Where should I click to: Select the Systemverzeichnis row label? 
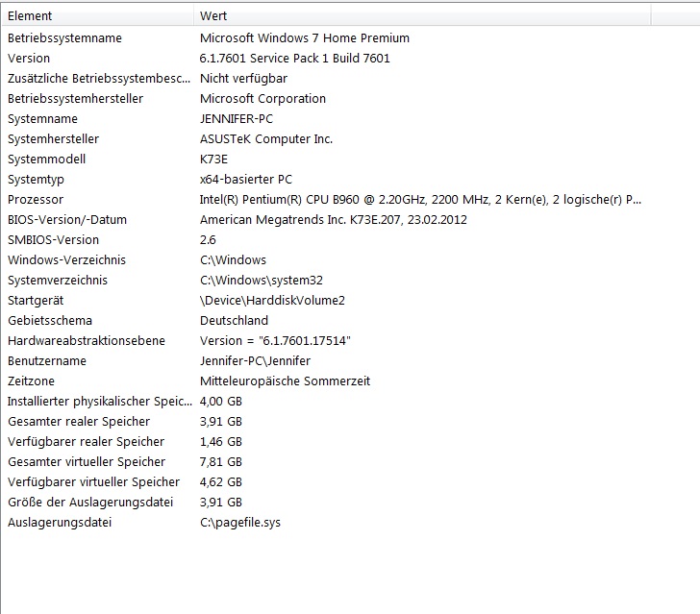(x=58, y=281)
